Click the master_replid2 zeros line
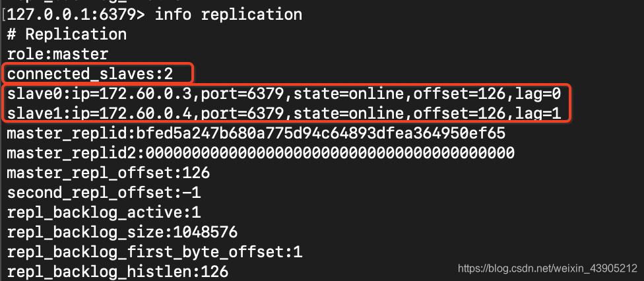The image size is (644, 281). coord(261,153)
